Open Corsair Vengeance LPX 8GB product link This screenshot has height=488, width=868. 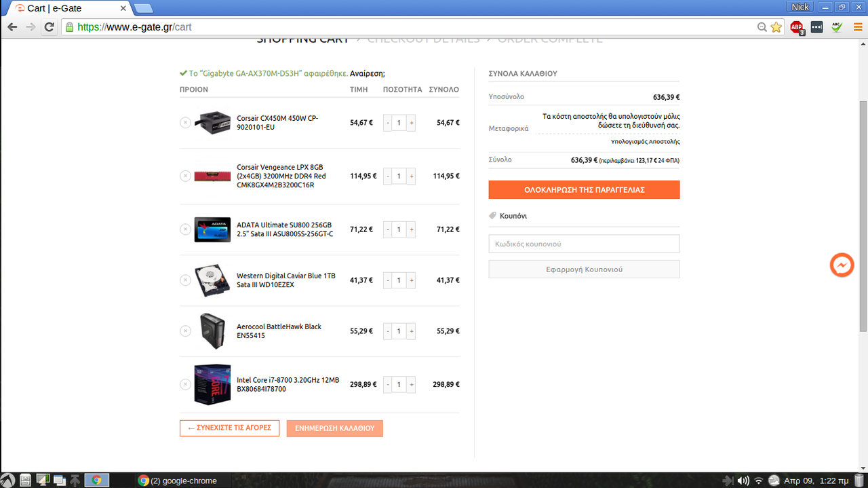click(281, 176)
